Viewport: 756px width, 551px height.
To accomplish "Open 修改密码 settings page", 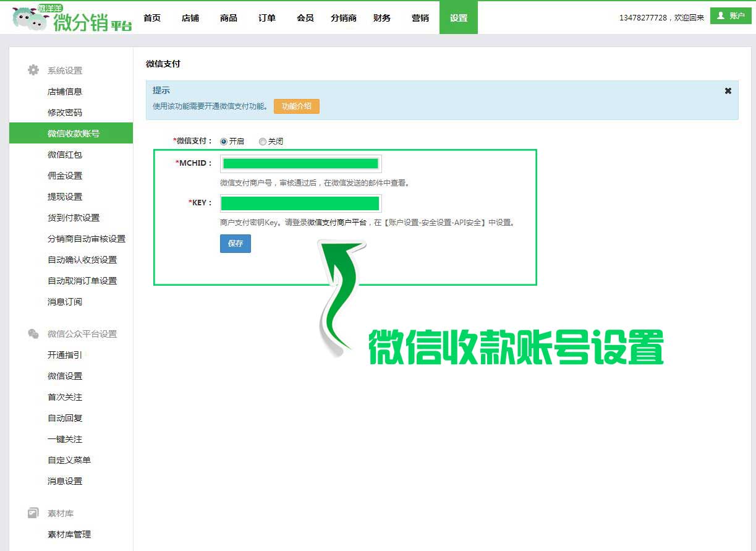I will [65, 113].
